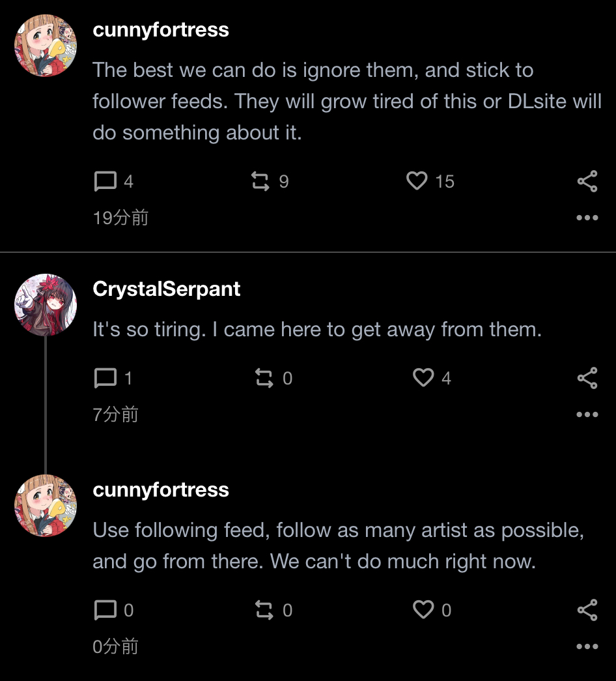Repost the 'Use following feed' post
Screen dimensions: 616x681
click(x=264, y=610)
